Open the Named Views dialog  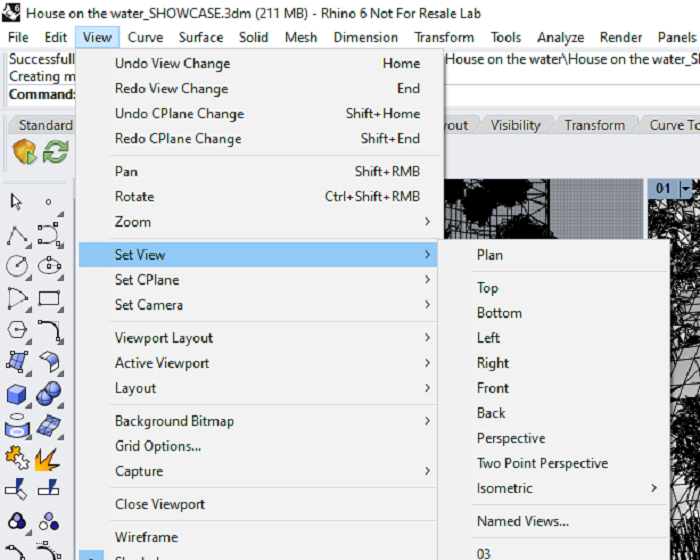coord(522,521)
